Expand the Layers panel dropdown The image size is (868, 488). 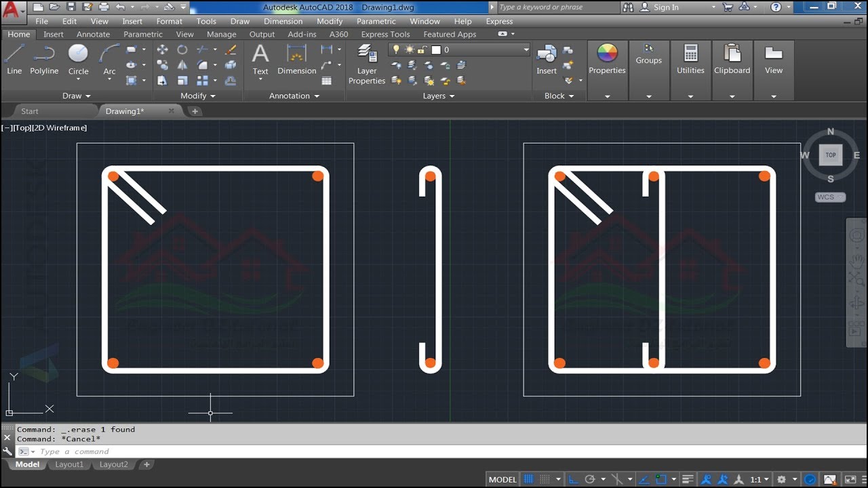point(439,96)
